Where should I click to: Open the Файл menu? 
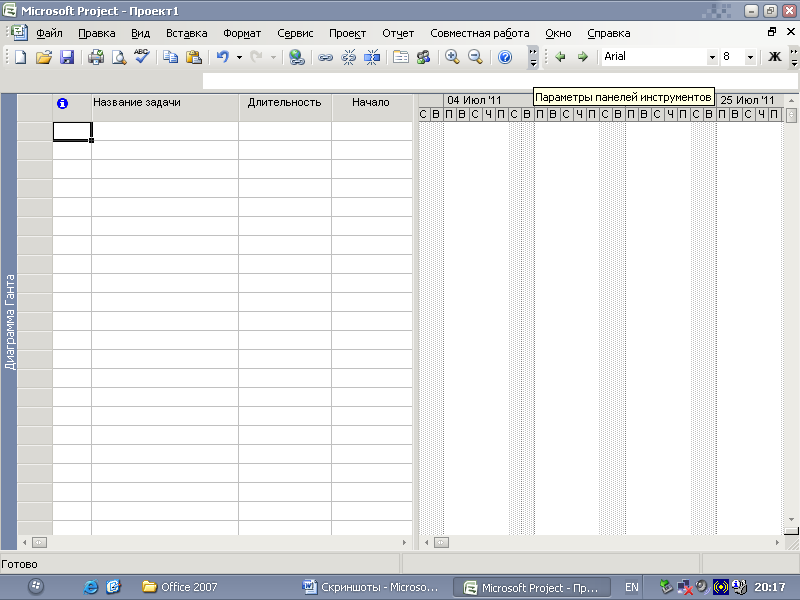(x=49, y=33)
